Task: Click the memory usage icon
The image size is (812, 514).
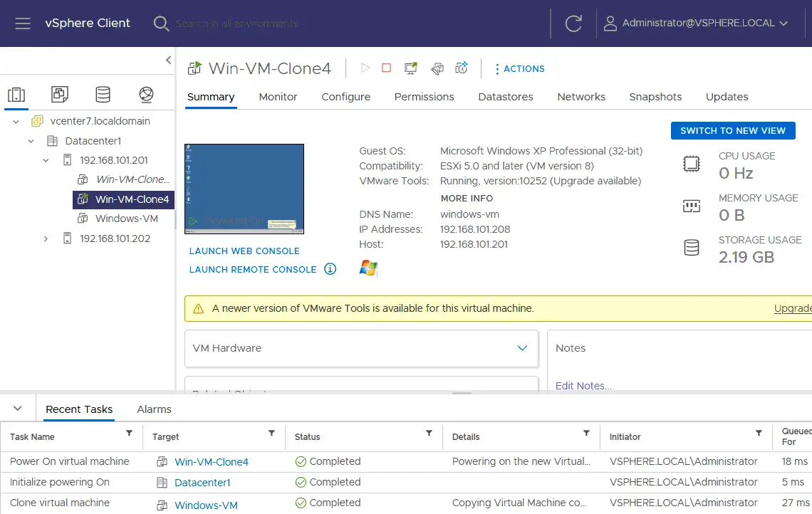Action: point(692,206)
